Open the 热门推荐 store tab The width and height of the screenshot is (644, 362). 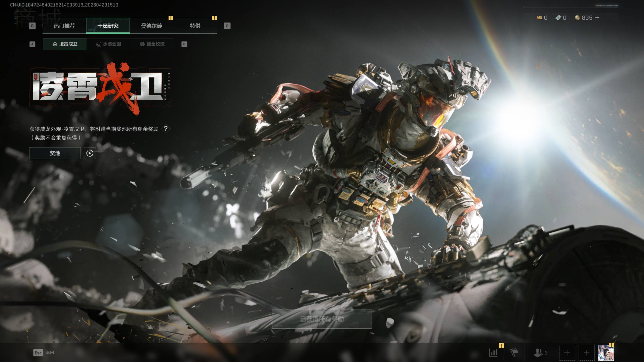[64, 26]
